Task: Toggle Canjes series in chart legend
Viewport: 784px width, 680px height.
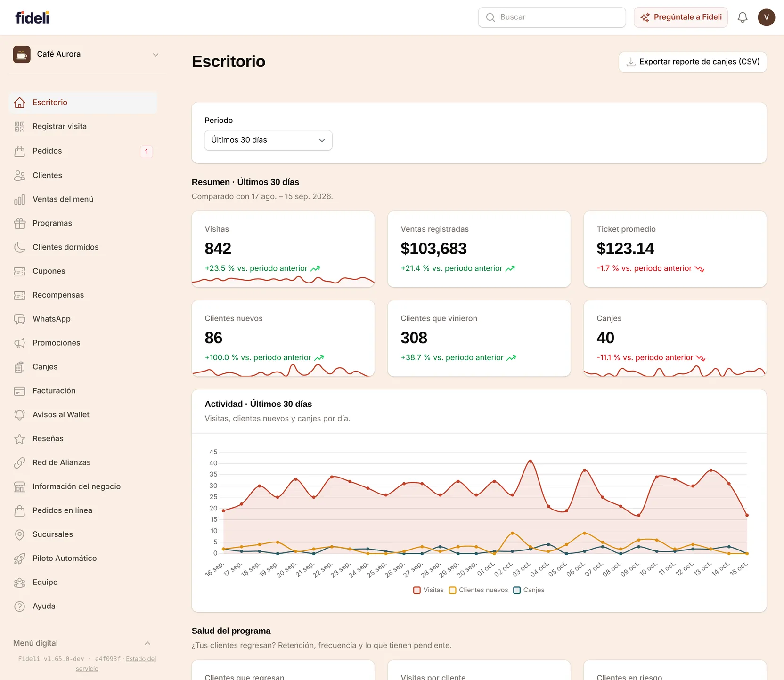Action: pos(529,590)
